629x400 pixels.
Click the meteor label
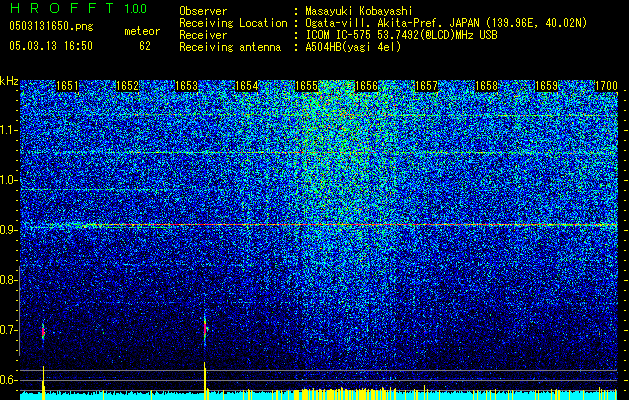coord(142,31)
